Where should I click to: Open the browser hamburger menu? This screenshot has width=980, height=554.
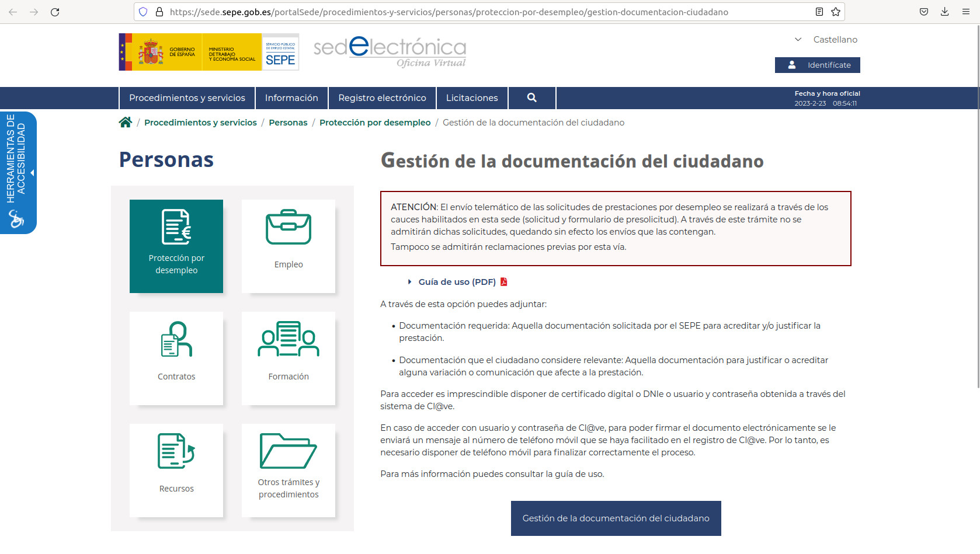[966, 12]
